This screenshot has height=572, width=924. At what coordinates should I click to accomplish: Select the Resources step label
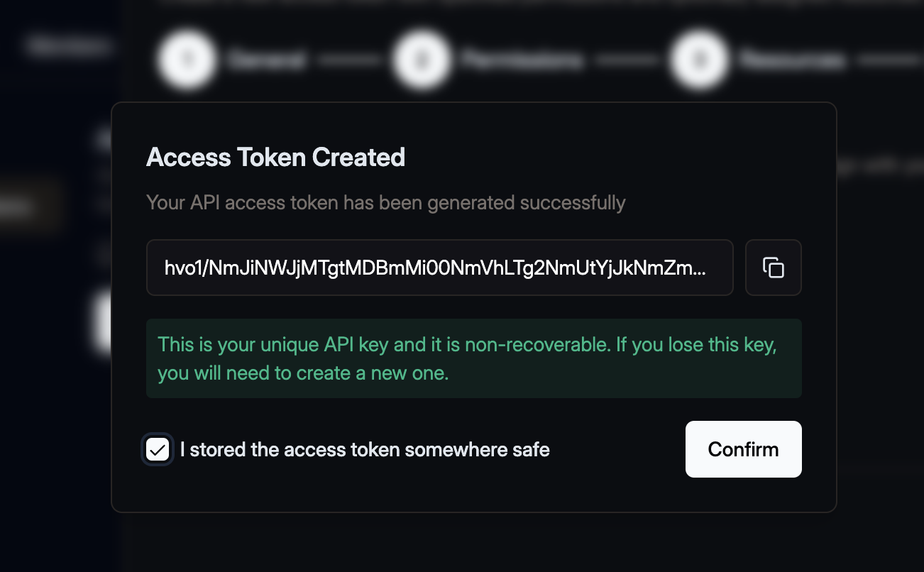point(793,60)
